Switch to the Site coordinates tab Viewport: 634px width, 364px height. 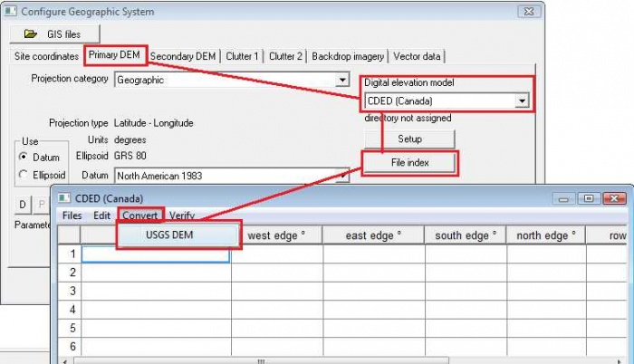[x=46, y=56]
